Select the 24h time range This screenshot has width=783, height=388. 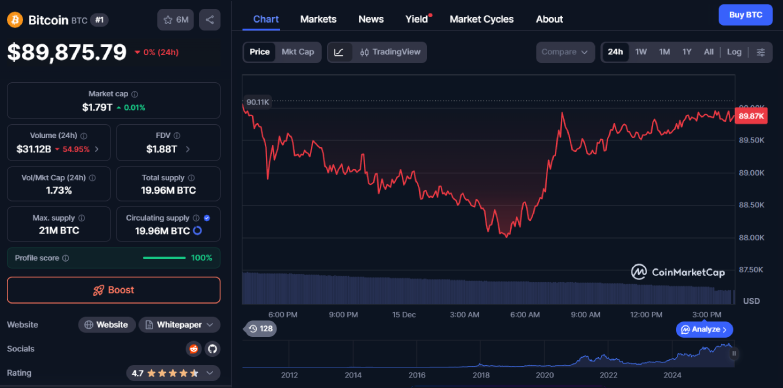(616, 52)
